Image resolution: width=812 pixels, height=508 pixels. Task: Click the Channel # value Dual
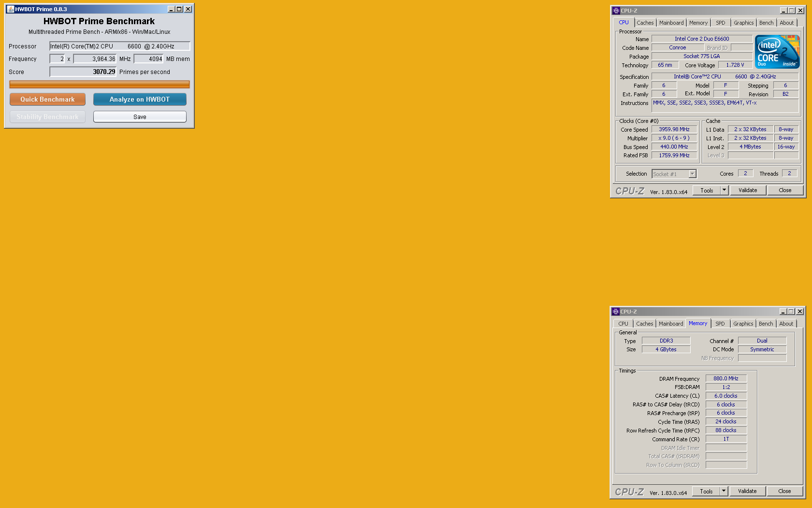click(x=762, y=341)
